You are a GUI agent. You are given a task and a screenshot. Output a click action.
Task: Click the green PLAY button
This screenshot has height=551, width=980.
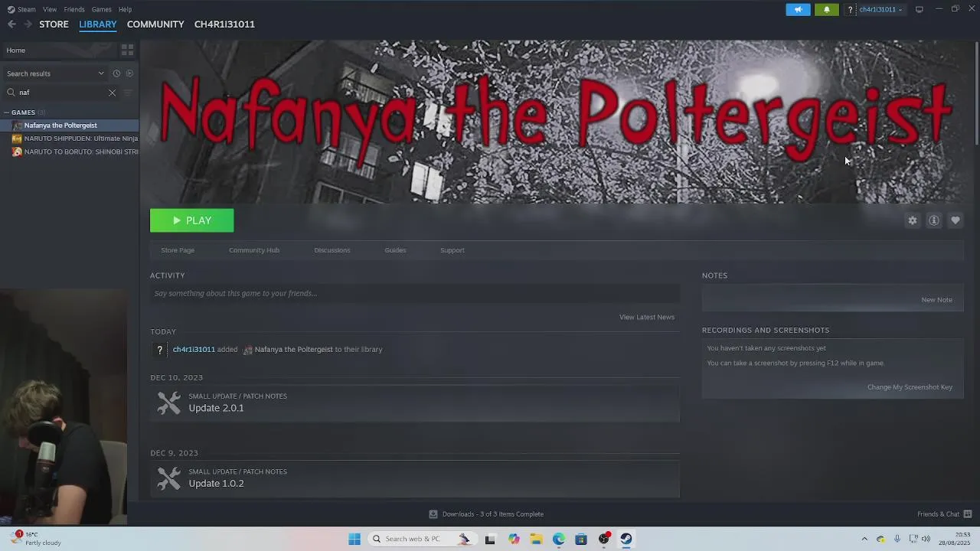pyautogui.click(x=191, y=220)
